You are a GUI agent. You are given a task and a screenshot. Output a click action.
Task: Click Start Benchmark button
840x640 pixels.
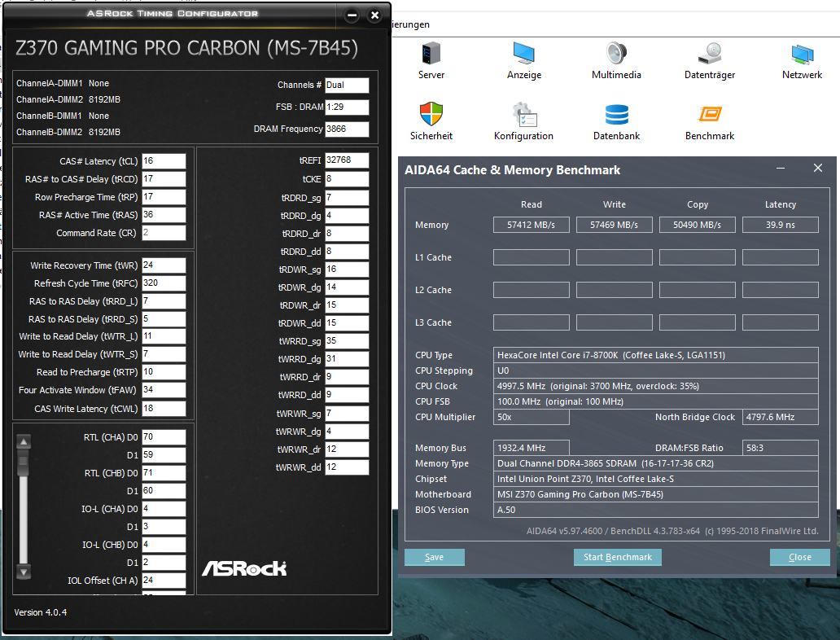tap(618, 557)
